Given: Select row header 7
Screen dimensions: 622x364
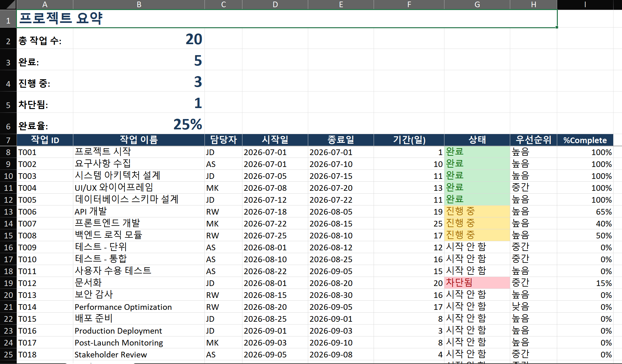Looking at the screenshot, I should click(8, 140).
